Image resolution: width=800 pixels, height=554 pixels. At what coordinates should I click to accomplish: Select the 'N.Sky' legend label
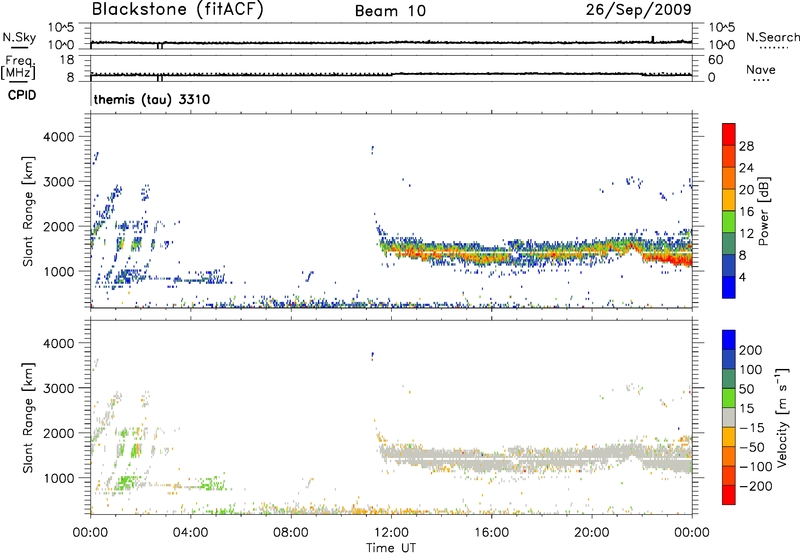[19, 37]
